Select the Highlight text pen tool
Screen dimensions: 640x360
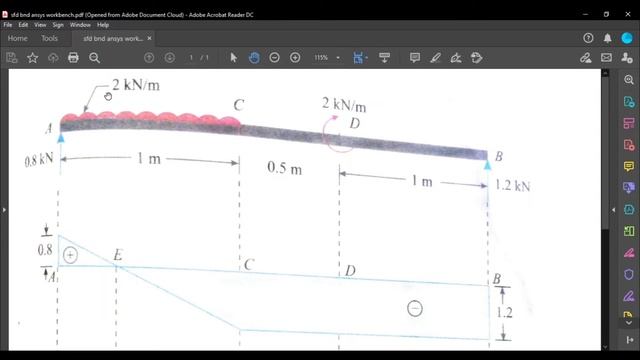(435, 58)
